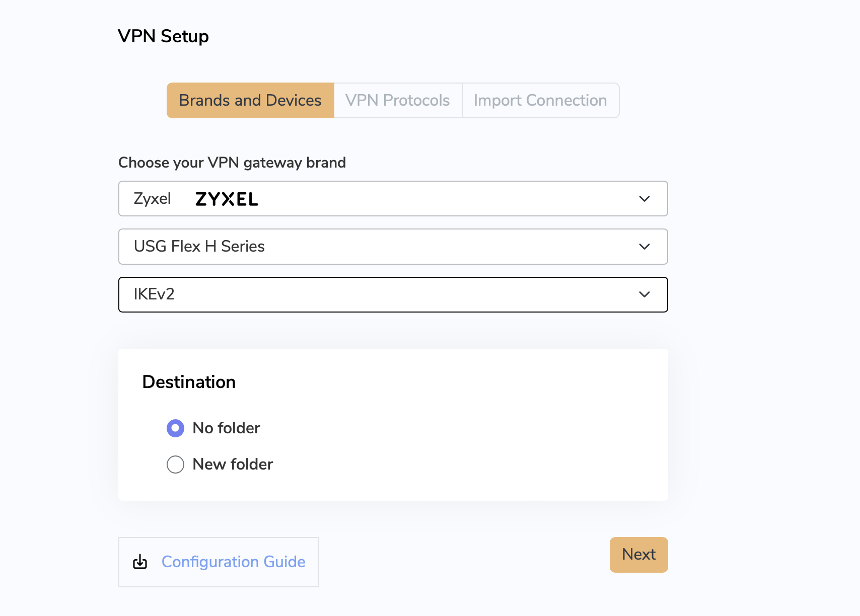Click the Next button
The width and height of the screenshot is (860, 616).
639,555
